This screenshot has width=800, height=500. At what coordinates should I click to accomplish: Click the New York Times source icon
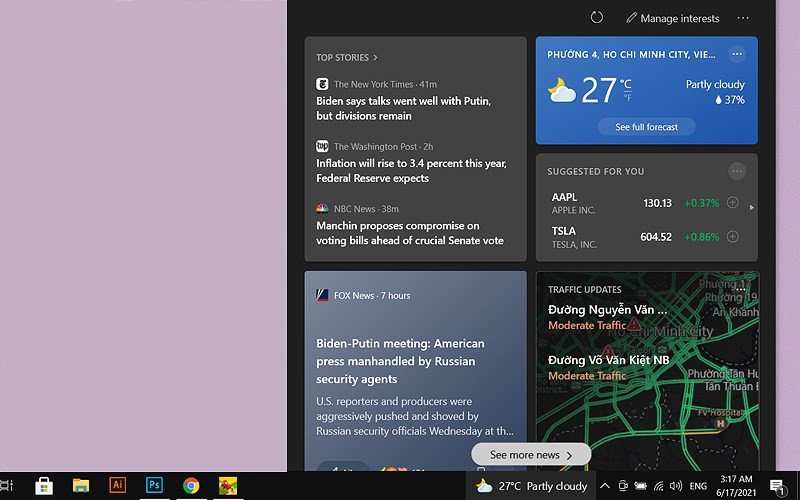coord(322,84)
